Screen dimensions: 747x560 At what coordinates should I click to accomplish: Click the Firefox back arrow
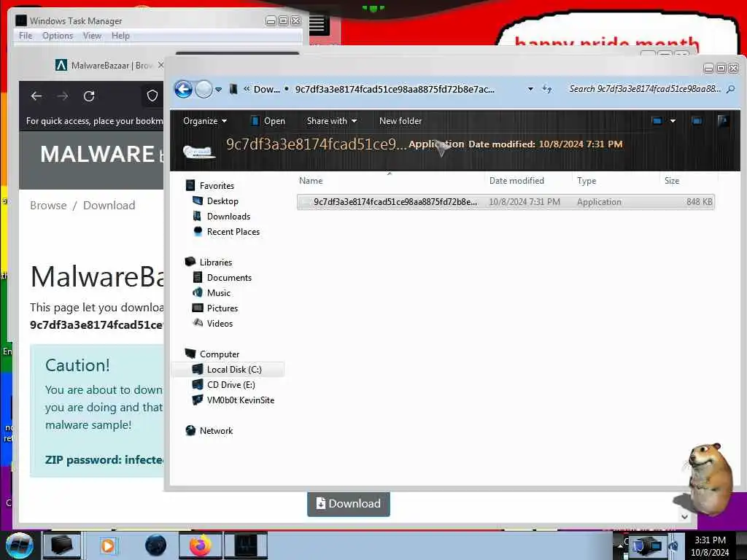point(36,96)
